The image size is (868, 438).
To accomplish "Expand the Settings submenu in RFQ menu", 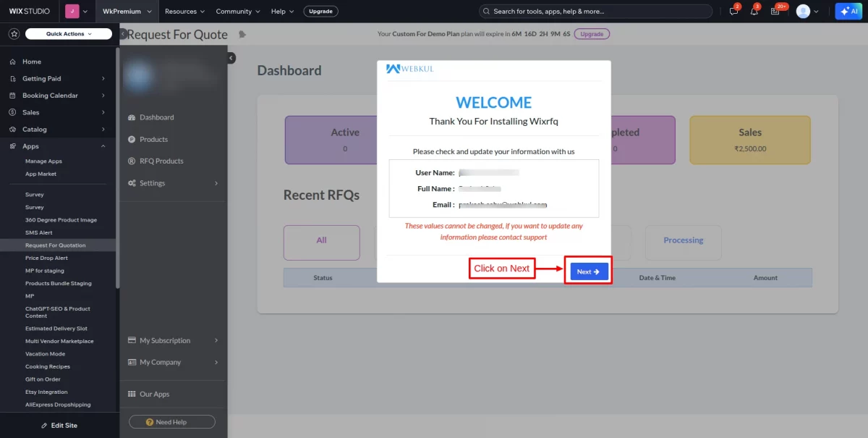I will (x=216, y=183).
